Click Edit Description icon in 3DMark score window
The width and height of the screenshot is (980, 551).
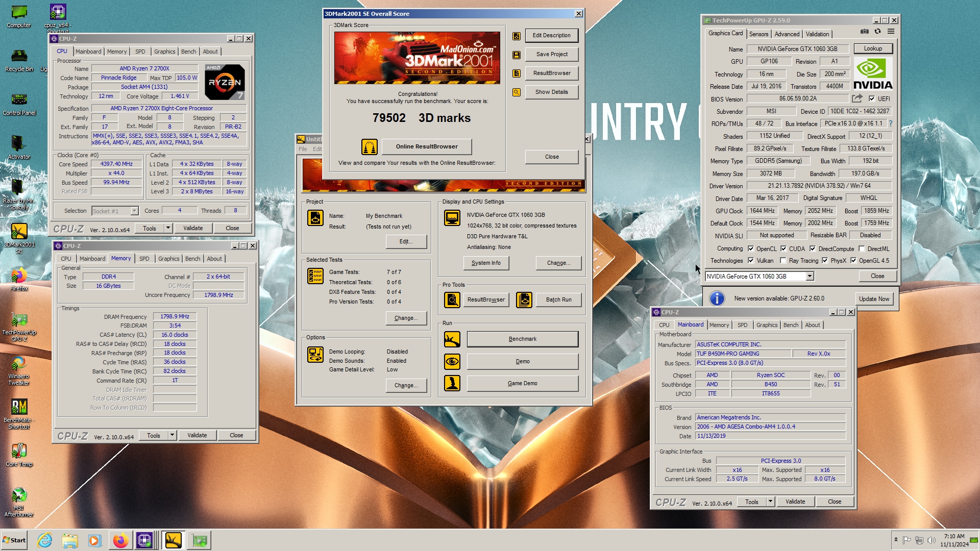click(517, 36)
